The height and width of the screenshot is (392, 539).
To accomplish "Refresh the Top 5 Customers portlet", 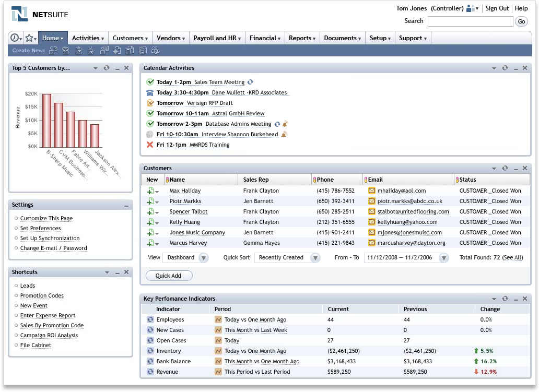I will tap(107, 68).
